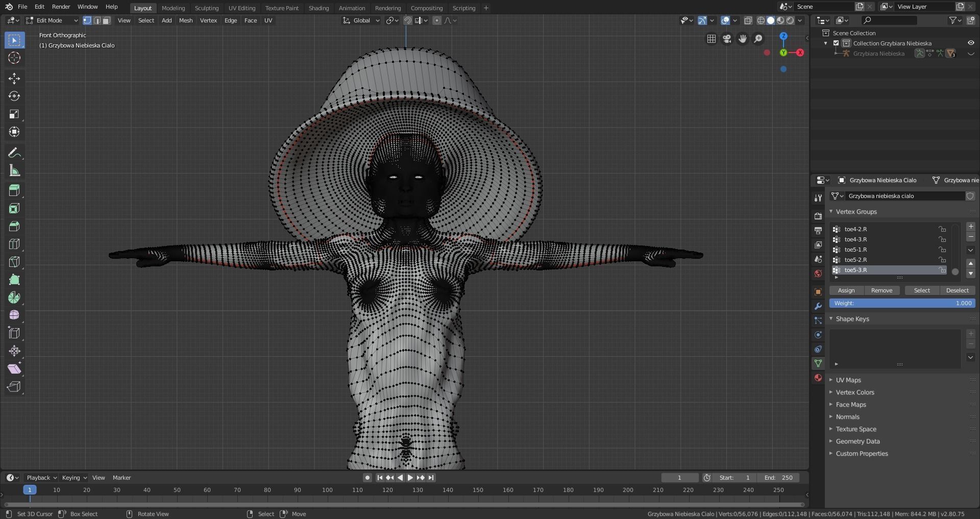Select the Select Box tool

coord(14,40)
